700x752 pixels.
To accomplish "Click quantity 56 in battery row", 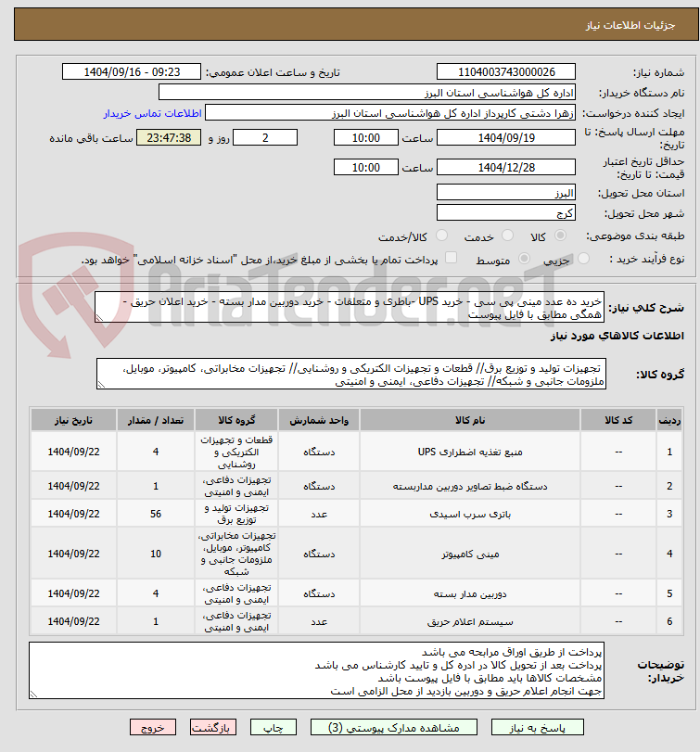I will [x=156, y=514].
